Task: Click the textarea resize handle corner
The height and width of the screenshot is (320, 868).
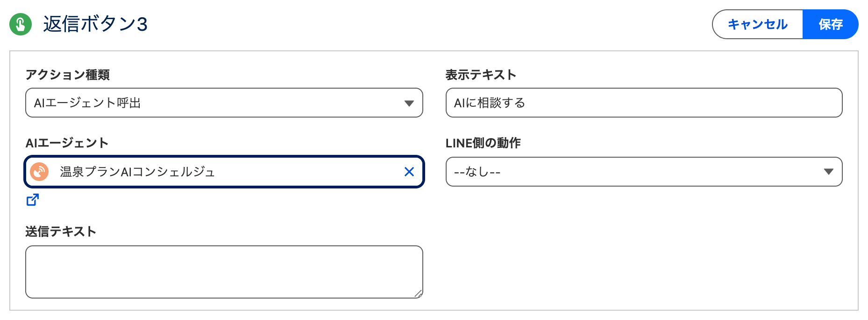Action: click(x=418, y=293)
